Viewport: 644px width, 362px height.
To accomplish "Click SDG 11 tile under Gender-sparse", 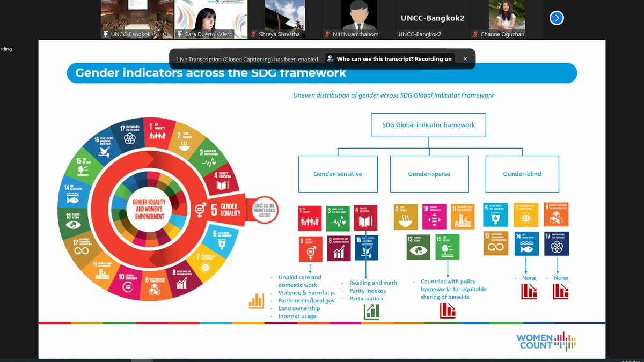I will [x=462, y=217].
